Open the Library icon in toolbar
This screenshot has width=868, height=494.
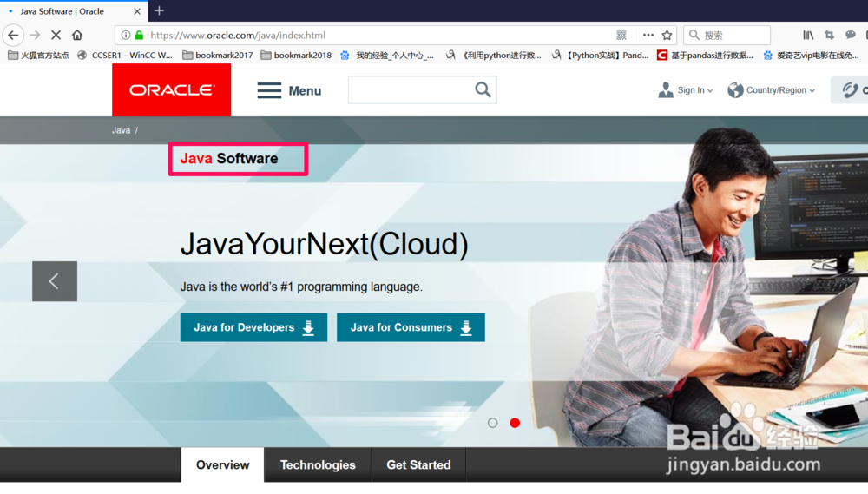808,36
